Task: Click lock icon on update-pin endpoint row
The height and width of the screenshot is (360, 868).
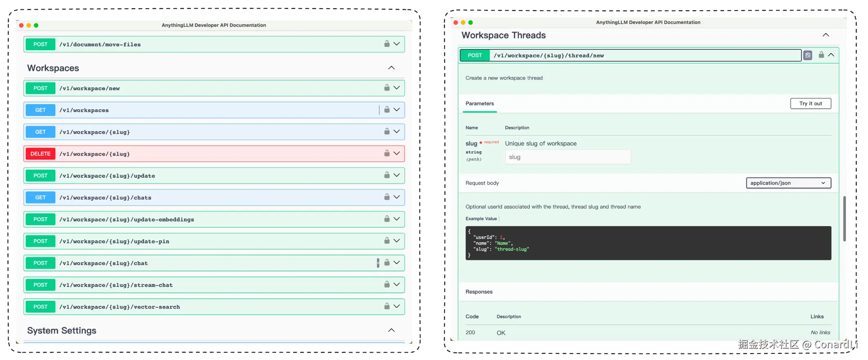Action: tap(387, 240)
